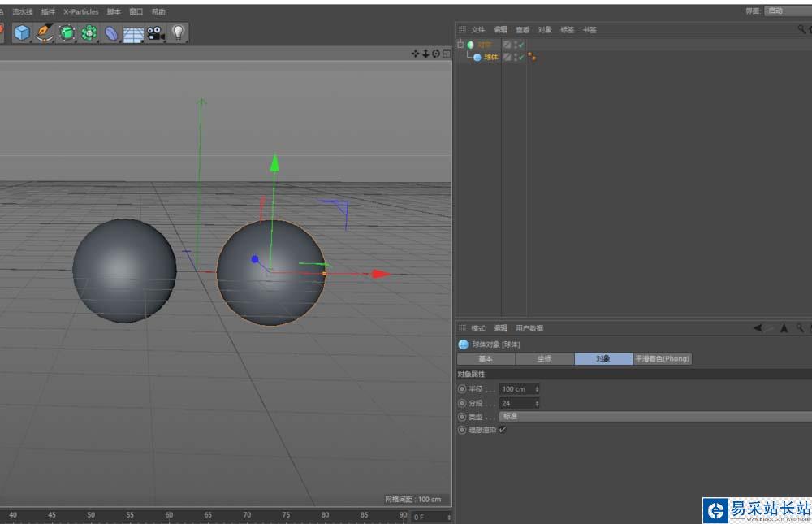Open attribute manager 模式 menu
The width and height of the screenshot is (812, 524).
point(478,328)
